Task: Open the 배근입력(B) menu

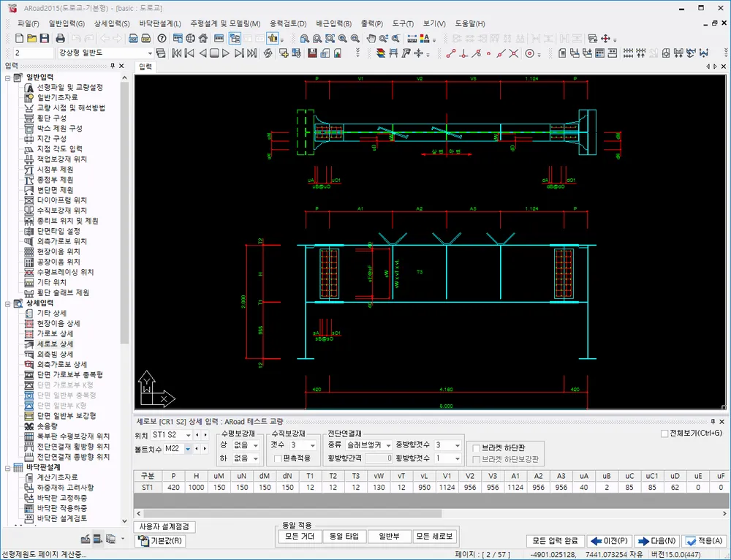Action: [x=333, y=23]
